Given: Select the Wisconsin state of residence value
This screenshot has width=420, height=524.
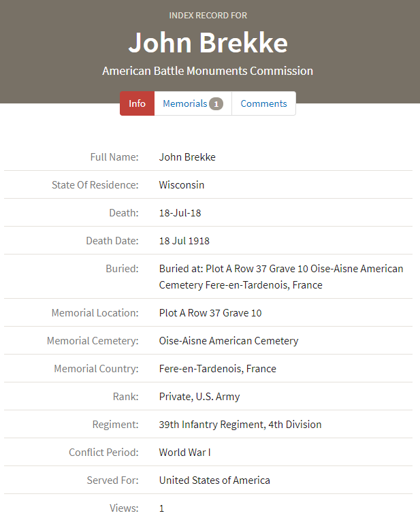Looking at the screenshot, I should coord(182,185).
